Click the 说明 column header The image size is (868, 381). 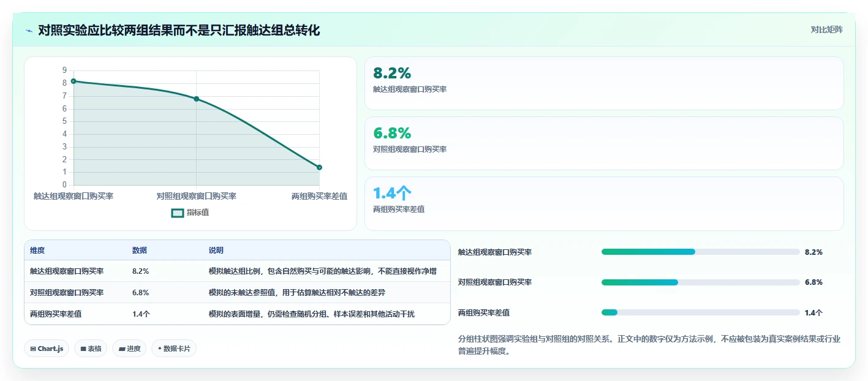click(x=216, y=251)
